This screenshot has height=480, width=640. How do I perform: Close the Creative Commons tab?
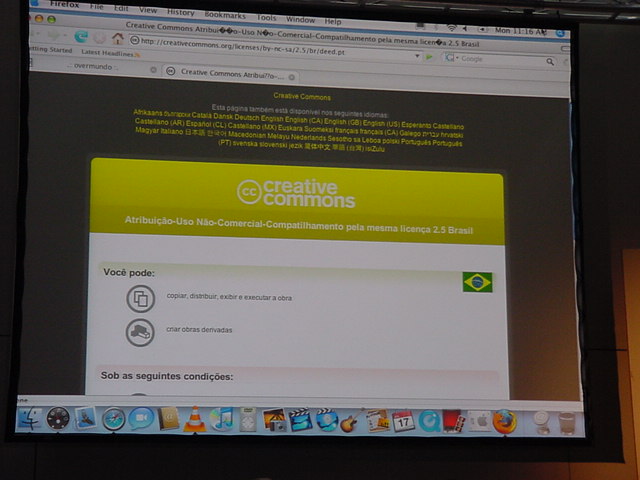tap(291, 77)
